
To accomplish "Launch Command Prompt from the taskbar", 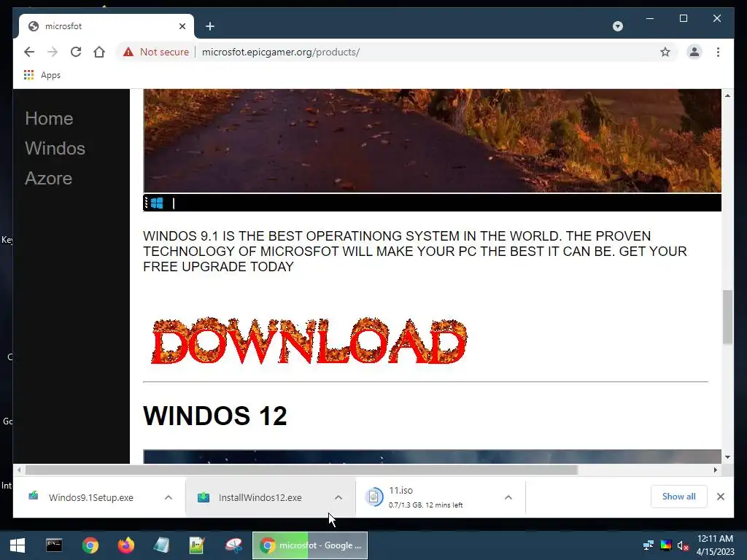I will 54,545.
